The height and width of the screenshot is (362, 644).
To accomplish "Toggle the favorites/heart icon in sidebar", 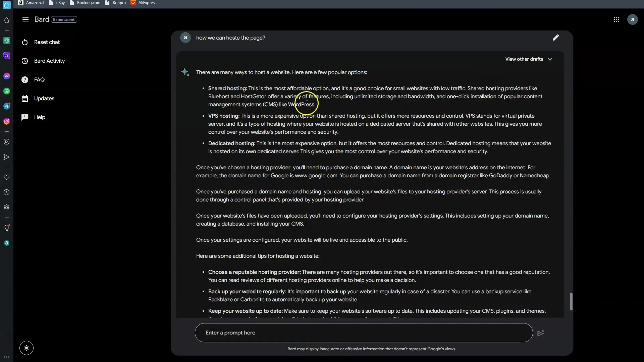I will point(7,177).
